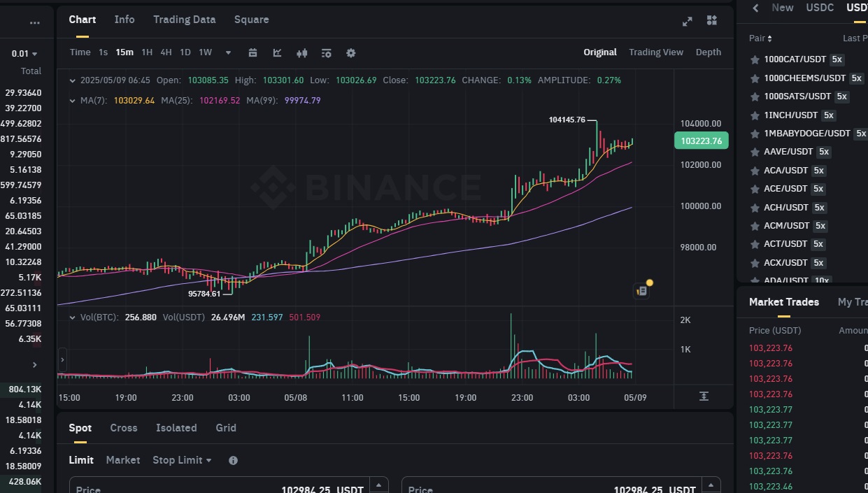868x493 pixels.
Task: Select the line chart style icon
Action: (276, 52)
